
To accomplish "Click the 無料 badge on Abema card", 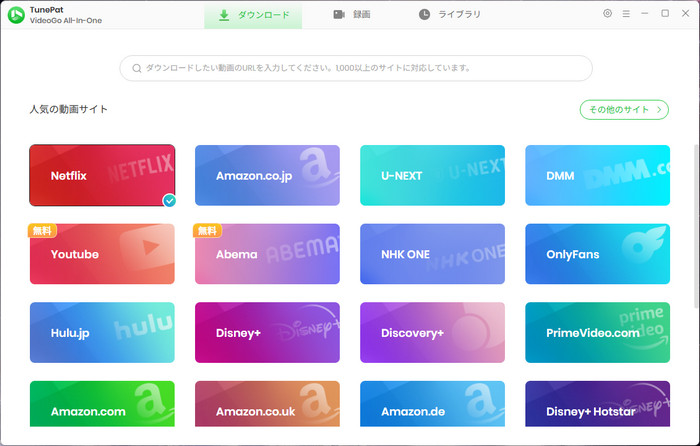I will click(207, 230).
